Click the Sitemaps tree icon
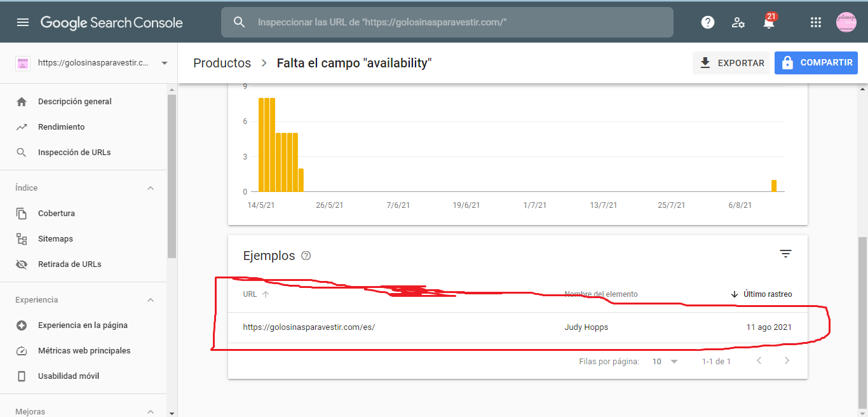This screenshot has height=417, width=868. coord(22,239)
